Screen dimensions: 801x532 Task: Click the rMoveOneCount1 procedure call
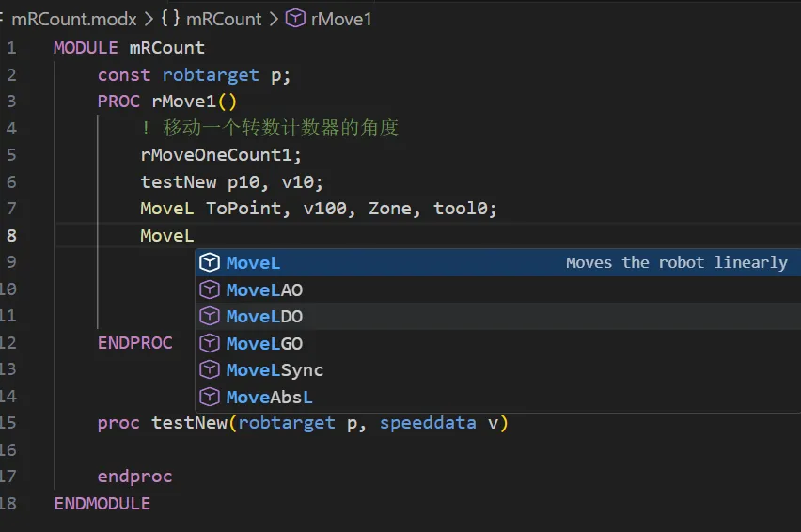coord(221,155)
